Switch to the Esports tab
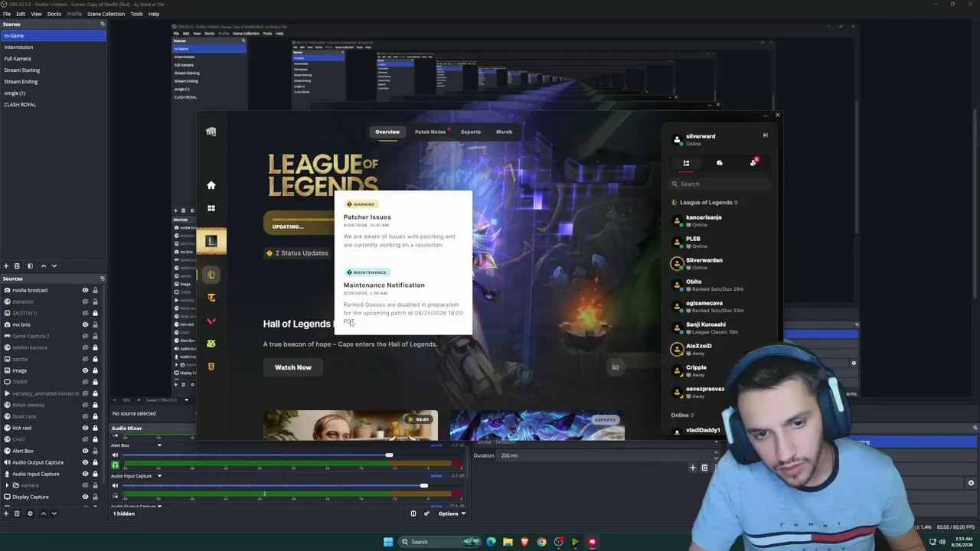980x551 pixels. (471, 132)
